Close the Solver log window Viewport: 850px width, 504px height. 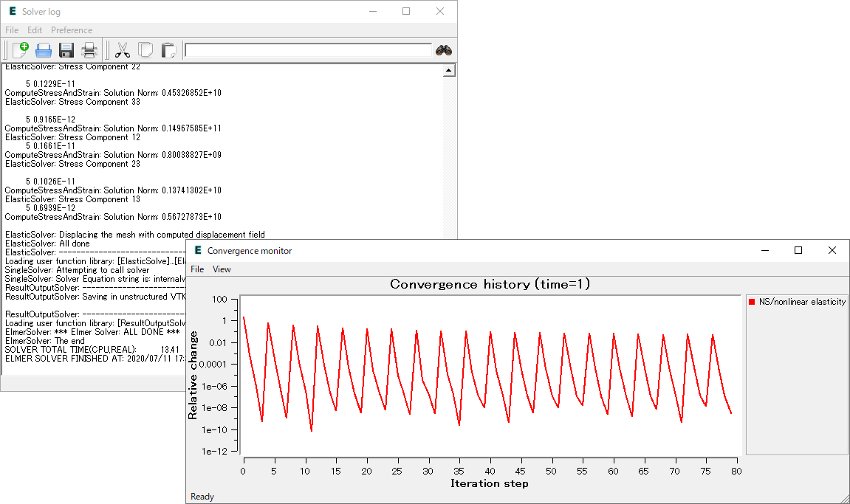tap(439, 11)
